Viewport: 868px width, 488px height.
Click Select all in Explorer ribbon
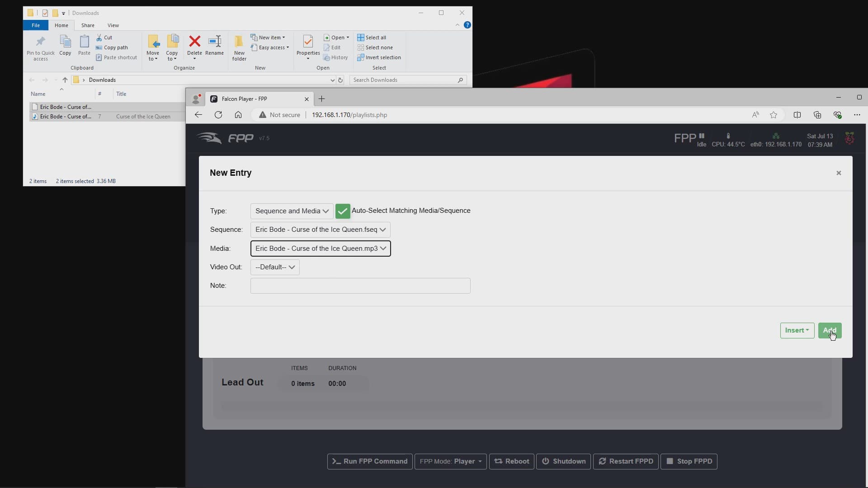coord(372,38)
